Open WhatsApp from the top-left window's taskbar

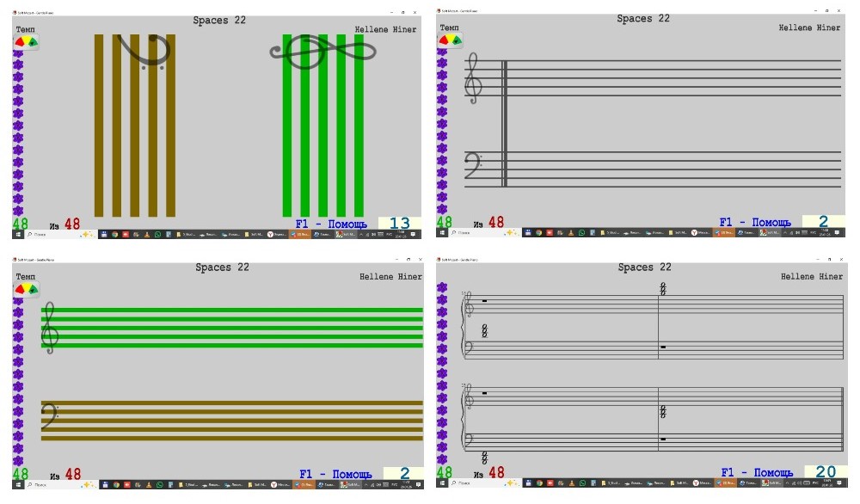[x=158, y=233]
